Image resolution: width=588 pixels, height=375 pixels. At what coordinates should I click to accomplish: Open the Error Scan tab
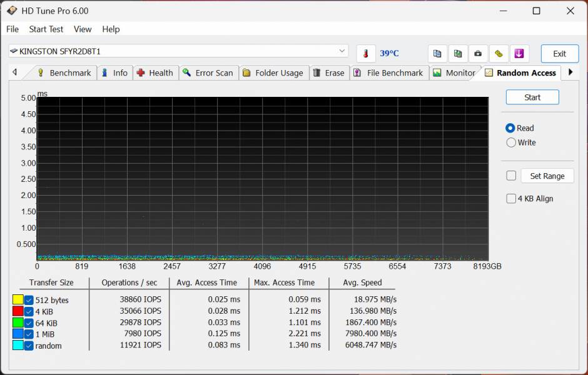tap(207, 73)
